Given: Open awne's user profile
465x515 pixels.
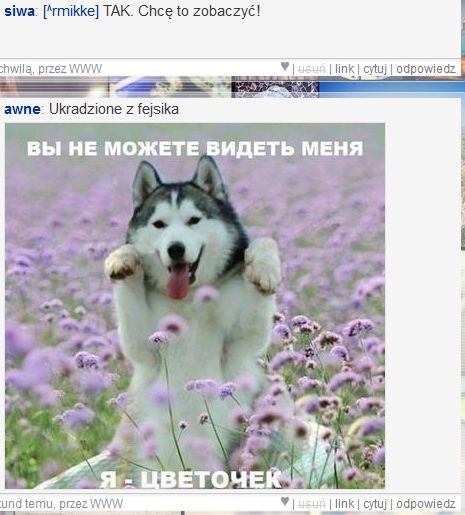Looking at the screenshot, I should click(x=22, y=109).
